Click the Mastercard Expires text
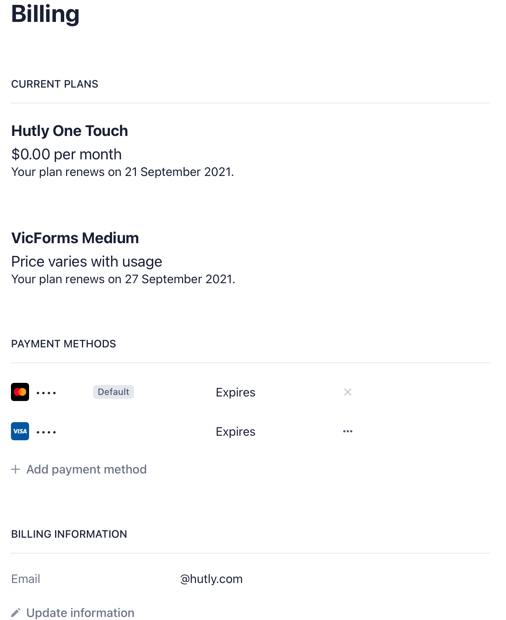 236,393
